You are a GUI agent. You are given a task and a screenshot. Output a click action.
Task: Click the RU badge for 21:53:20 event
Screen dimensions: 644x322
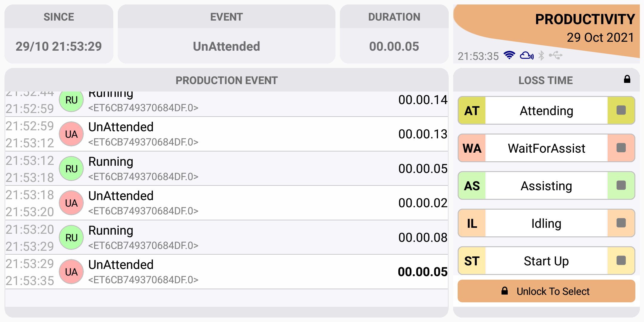pyautogui.click(x=71, y=237)
